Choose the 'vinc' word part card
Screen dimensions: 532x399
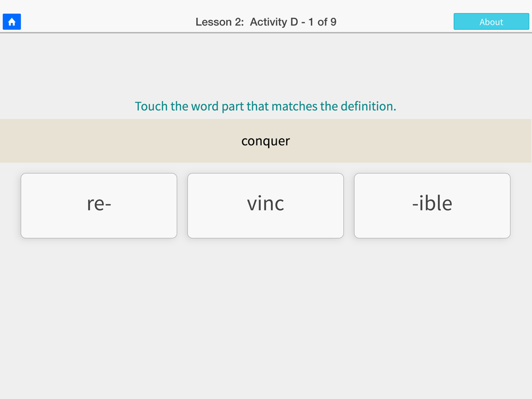(x=265, y=205)
